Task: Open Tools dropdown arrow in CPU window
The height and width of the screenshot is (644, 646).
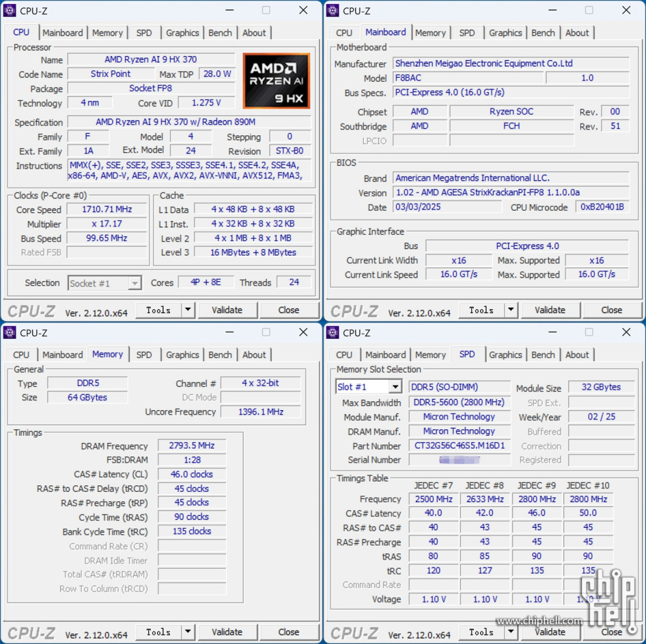Action: 188,309
